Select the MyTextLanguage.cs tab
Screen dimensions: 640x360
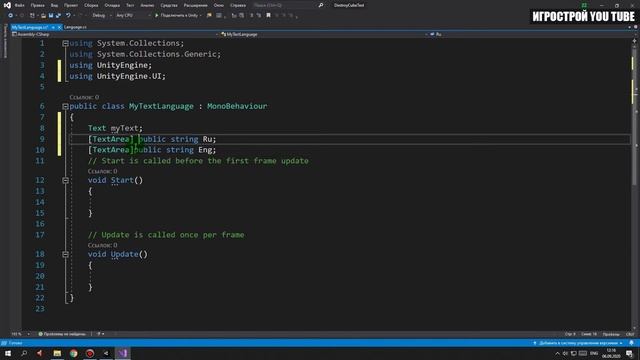coord(30,27)
